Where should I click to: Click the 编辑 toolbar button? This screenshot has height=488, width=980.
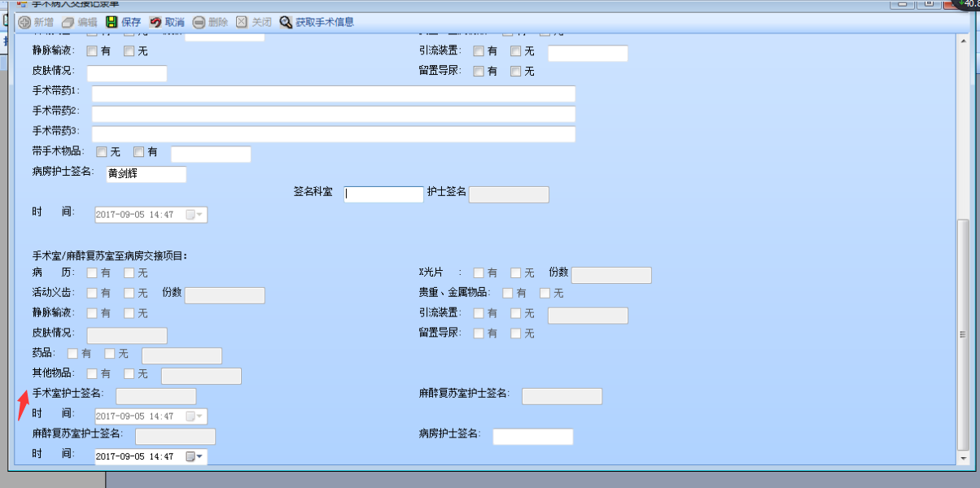point(79,22)
